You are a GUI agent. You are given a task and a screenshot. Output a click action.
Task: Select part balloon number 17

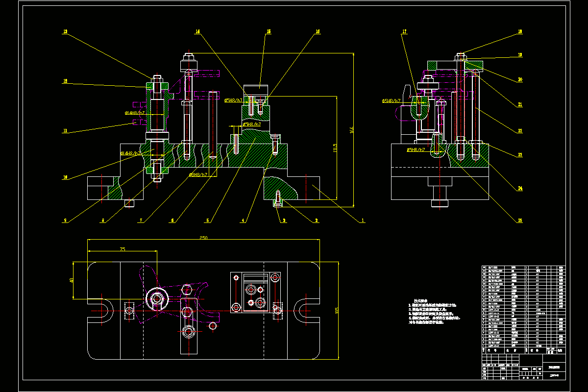(404, 31)
